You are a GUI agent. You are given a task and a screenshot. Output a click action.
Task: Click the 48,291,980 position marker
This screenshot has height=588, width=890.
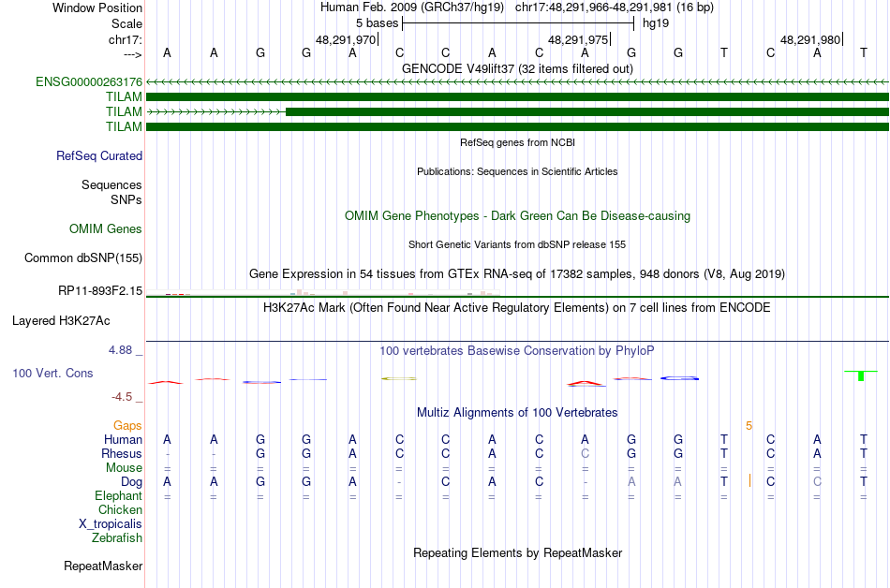(x=811, y=39)
